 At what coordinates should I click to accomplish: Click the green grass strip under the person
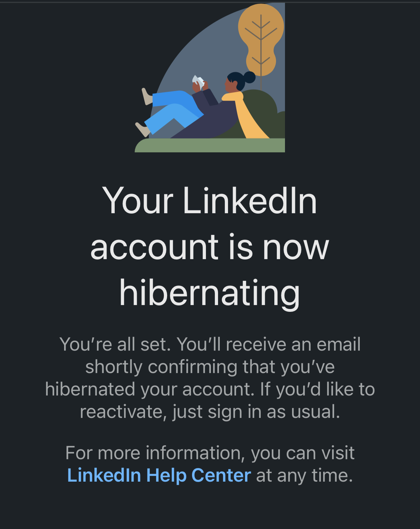(210, 146)
